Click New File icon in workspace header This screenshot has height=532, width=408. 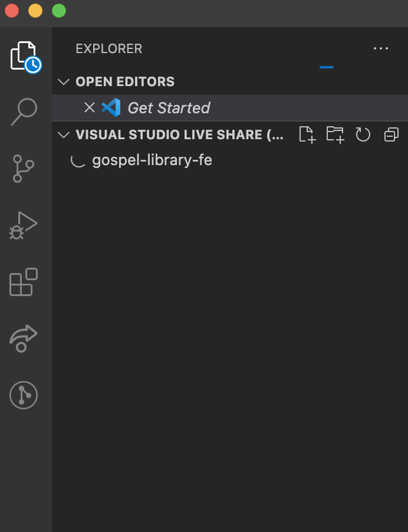[x=308, y=134]
